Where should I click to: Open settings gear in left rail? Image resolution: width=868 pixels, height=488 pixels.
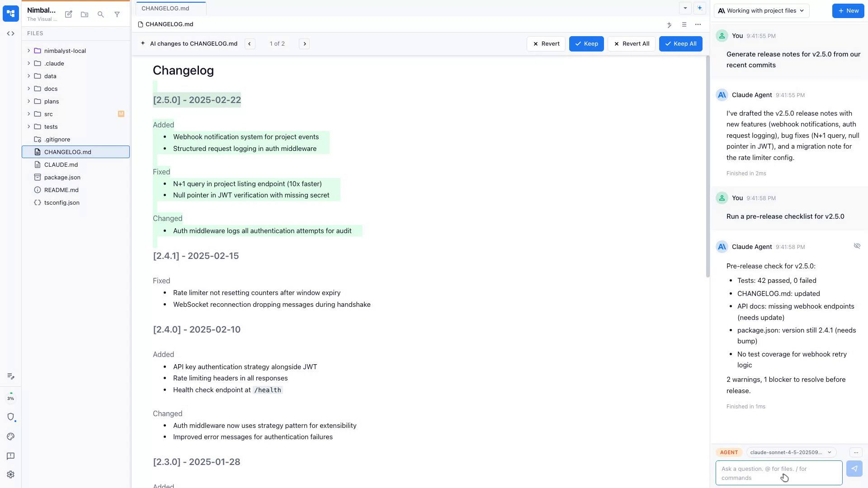click(11, 474)
